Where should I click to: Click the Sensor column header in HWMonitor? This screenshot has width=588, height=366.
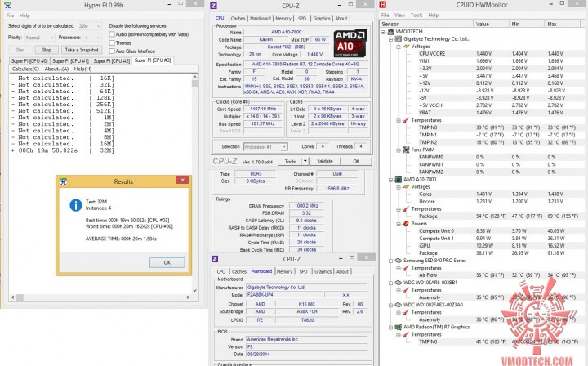[x=426, y=24]
